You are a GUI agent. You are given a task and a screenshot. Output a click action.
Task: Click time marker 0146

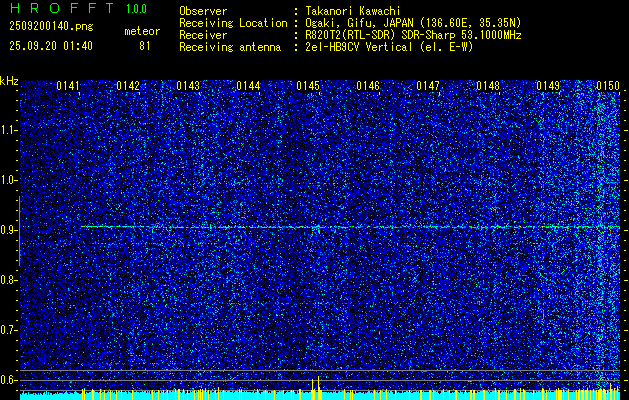coord(368,86)
